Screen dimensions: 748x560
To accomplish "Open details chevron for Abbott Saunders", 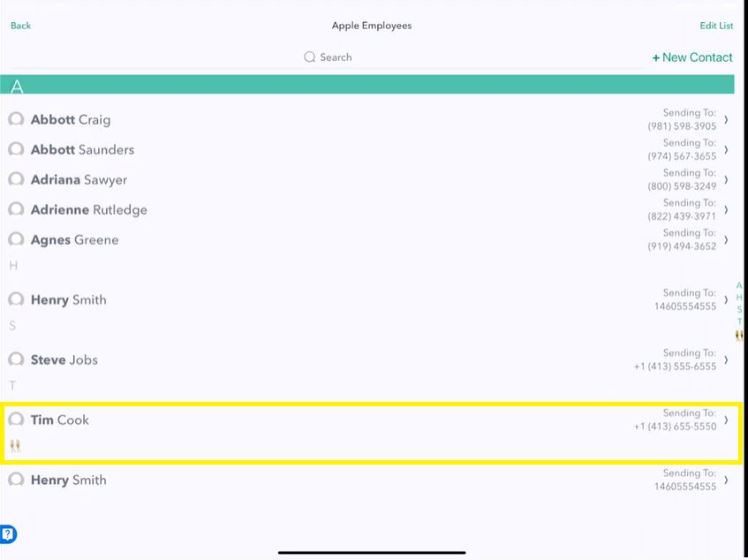I will click(726, 149).
